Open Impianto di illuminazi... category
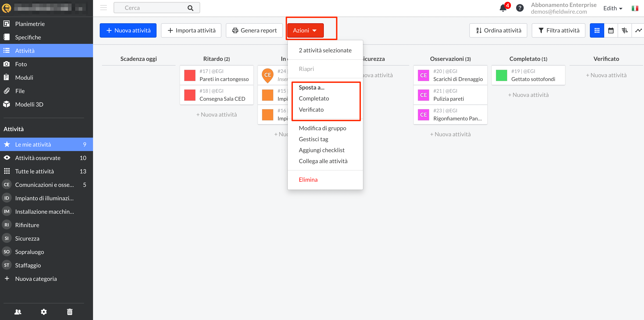Viewport: 644px width, 320px height. click(47, 198)
